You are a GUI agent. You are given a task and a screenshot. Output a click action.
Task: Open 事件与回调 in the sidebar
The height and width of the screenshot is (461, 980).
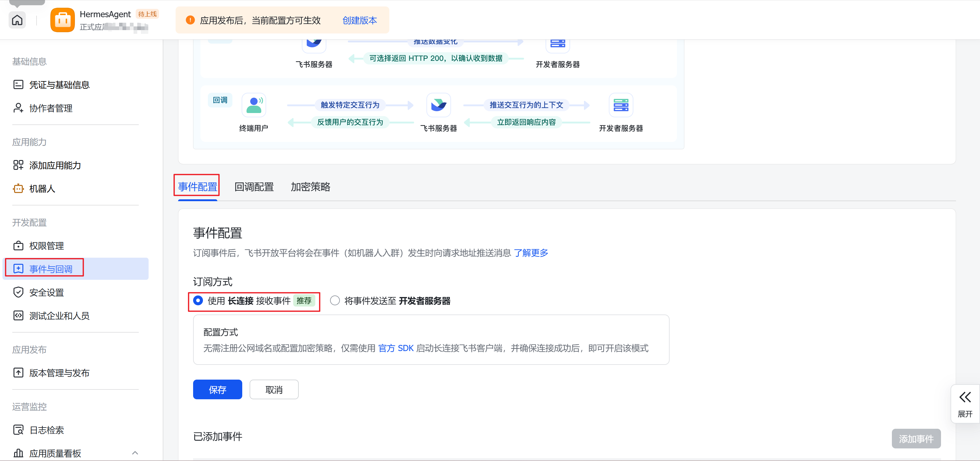(x=75, y=269)
